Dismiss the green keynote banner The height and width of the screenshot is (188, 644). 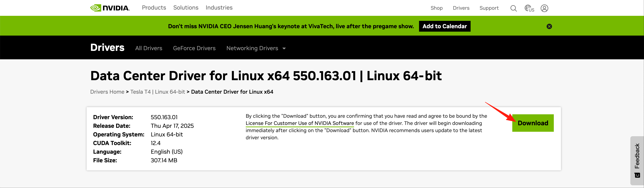point(549,26)
